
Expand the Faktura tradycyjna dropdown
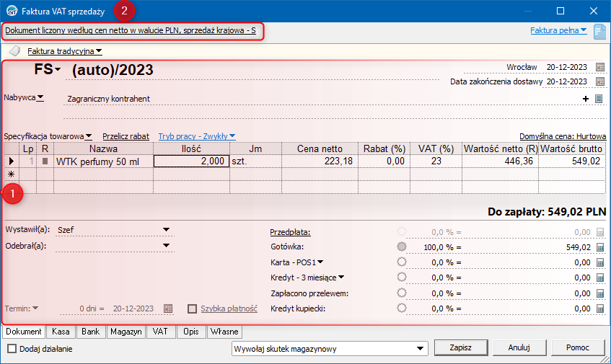click(x=65, y=51)
